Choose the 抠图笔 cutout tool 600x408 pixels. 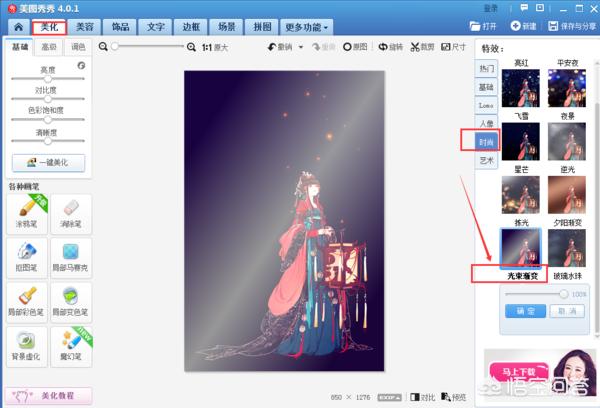25,254
